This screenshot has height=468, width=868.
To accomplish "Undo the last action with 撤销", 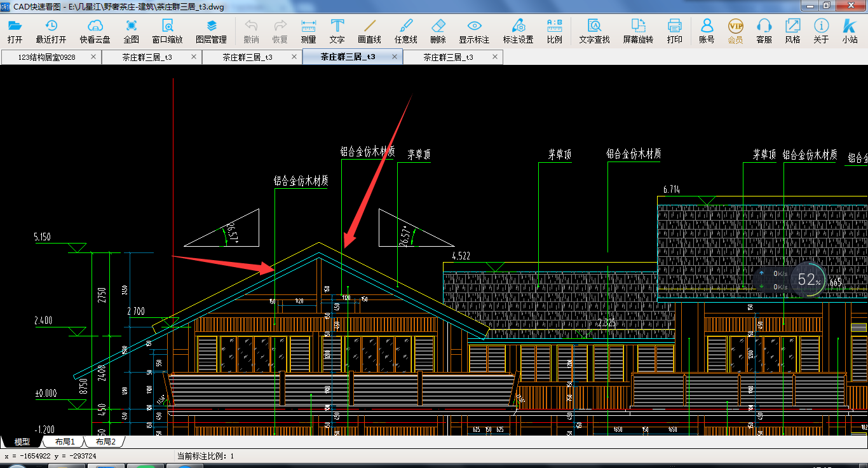I will click(x=252, y=31).
